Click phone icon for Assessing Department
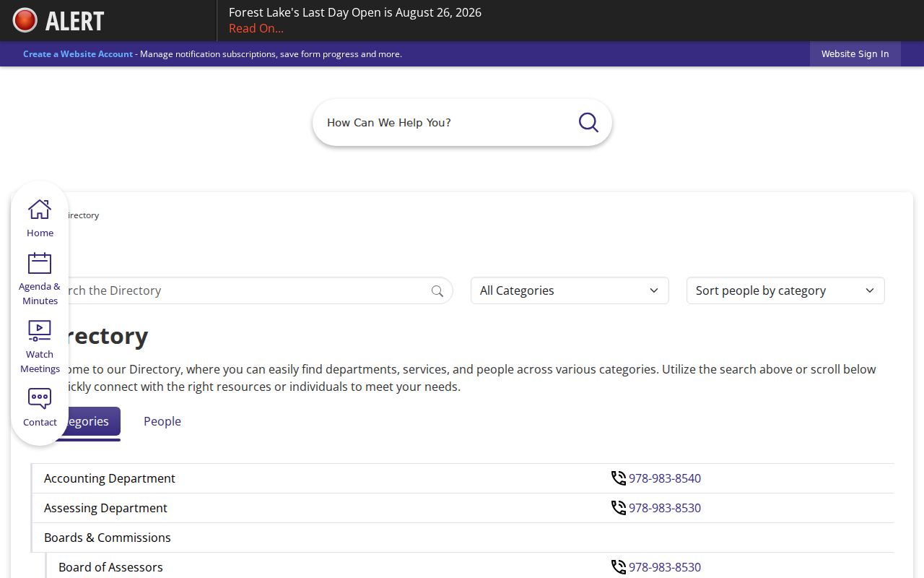 (619, 508)
